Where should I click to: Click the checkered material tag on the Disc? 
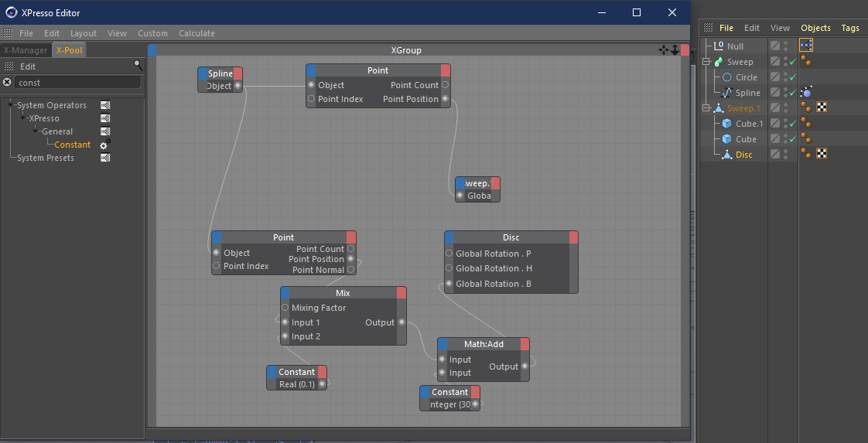822,154
